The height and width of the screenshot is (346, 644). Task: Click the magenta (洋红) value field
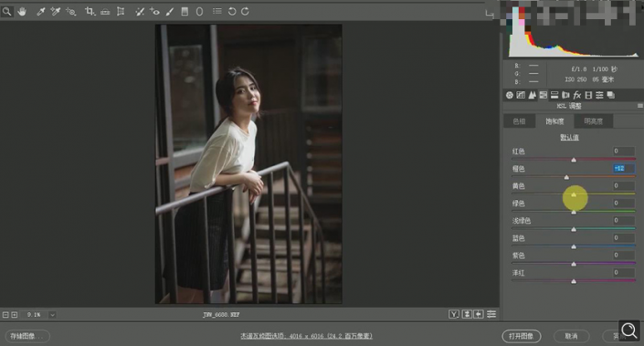coord(624,273)
